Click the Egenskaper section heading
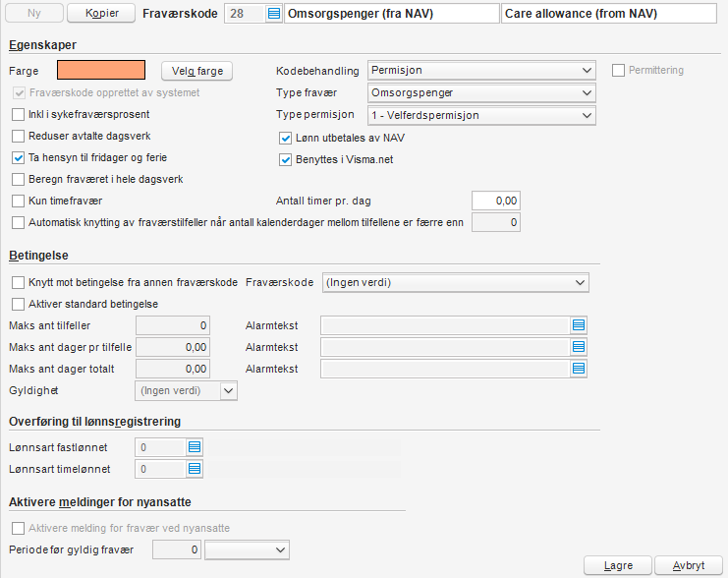The height and width of the screenshot is (578, 728). click(42, 45)
